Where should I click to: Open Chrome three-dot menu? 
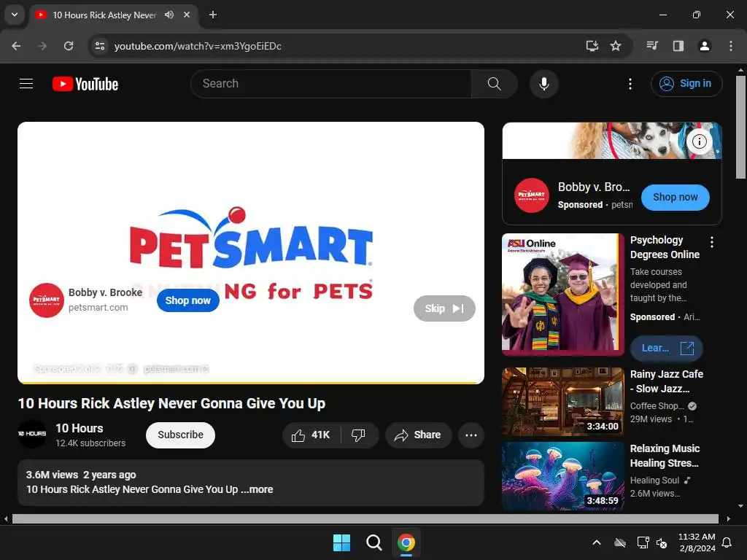click(730, 46)
